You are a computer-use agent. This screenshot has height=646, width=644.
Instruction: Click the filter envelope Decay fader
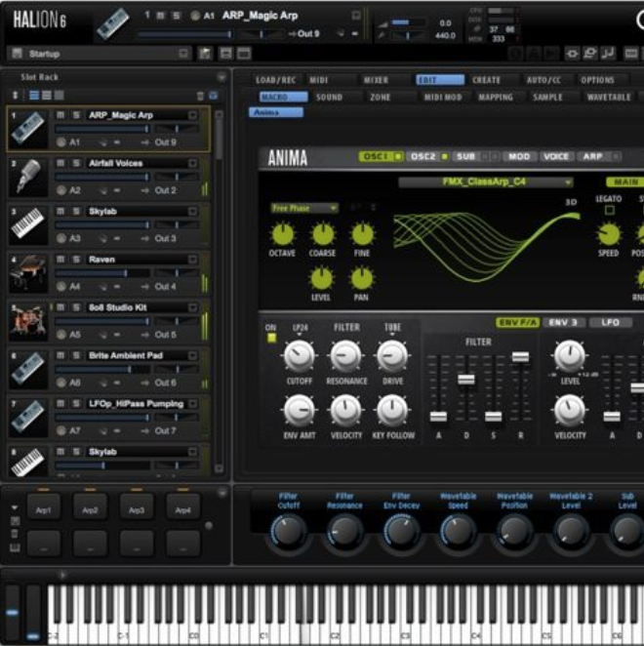[465, 379]
